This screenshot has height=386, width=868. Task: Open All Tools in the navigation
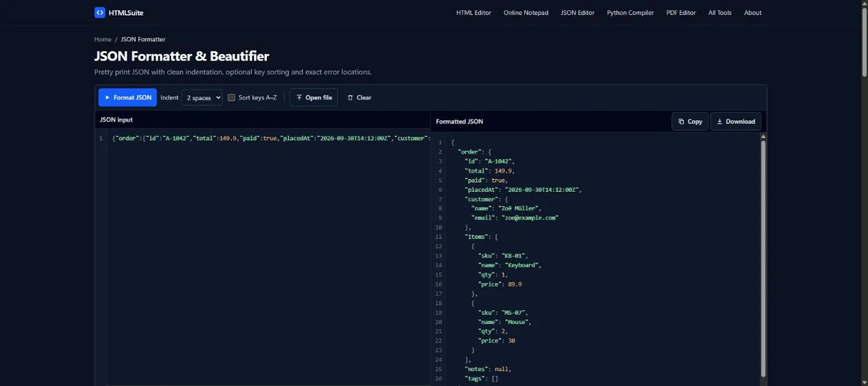click(720, 12)
